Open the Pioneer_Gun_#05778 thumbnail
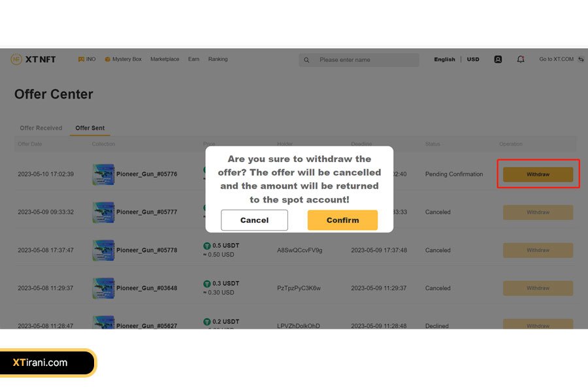The image size is (588, 392). click(103, 250)
